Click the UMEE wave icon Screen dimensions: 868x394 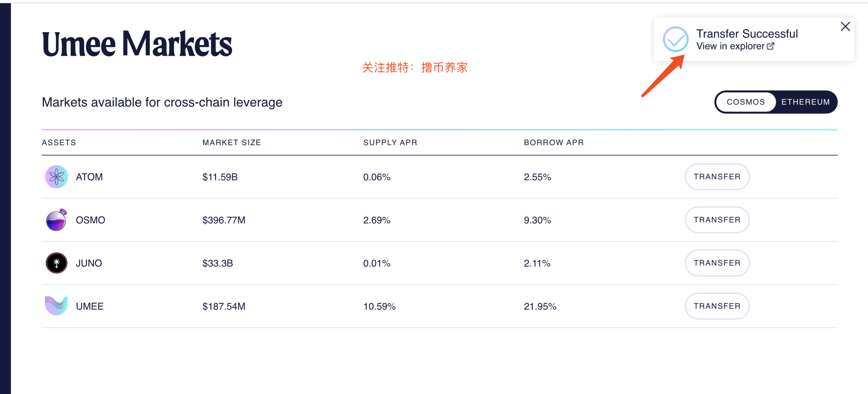[56, 306]
